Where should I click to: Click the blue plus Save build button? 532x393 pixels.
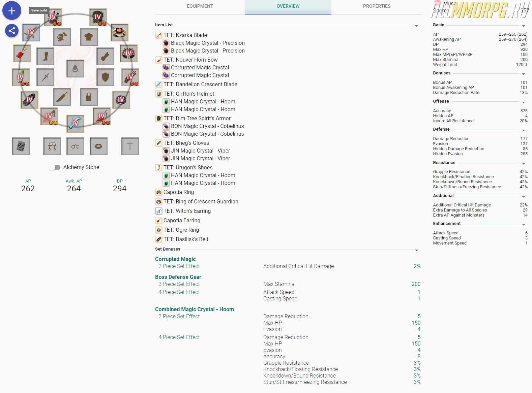12,11
